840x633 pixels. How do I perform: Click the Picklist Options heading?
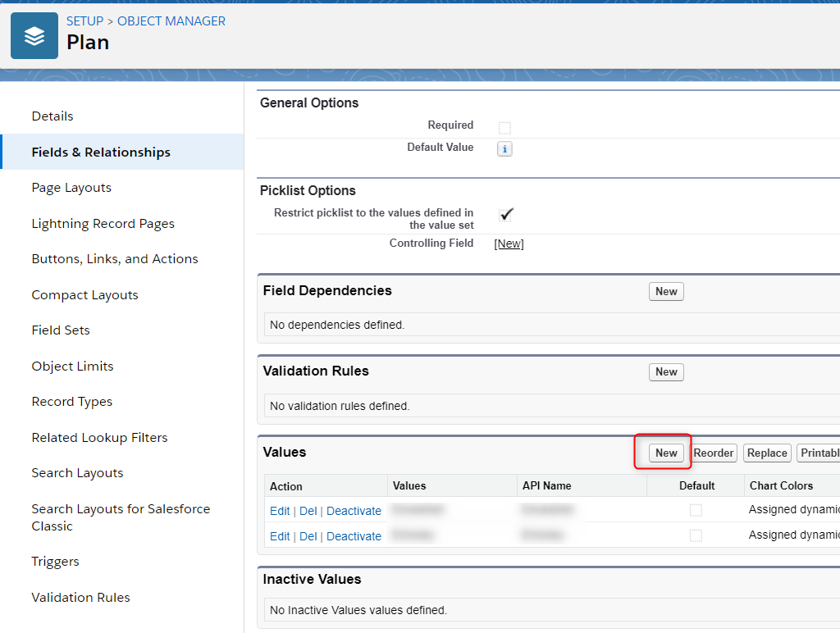(308, 191)
